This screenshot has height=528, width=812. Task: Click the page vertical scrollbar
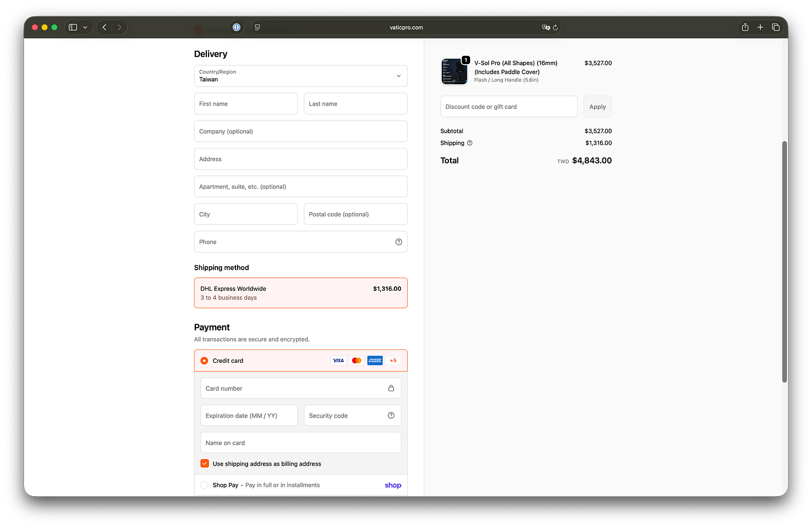pos(785,261)
